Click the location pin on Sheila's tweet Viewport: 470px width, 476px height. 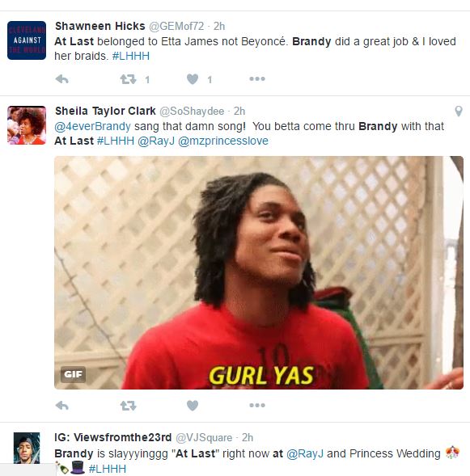[x=459, y=111]
